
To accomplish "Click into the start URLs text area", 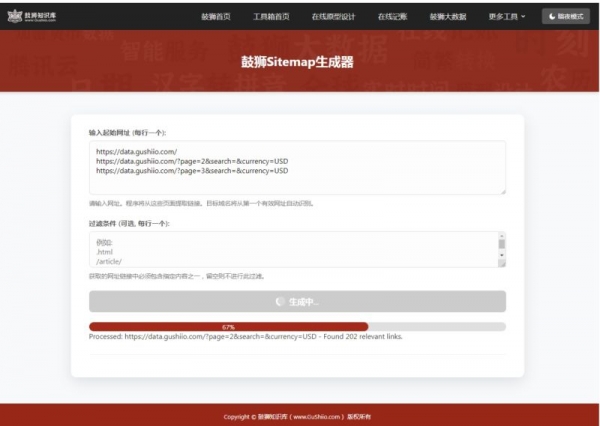I will coord(297,168).
